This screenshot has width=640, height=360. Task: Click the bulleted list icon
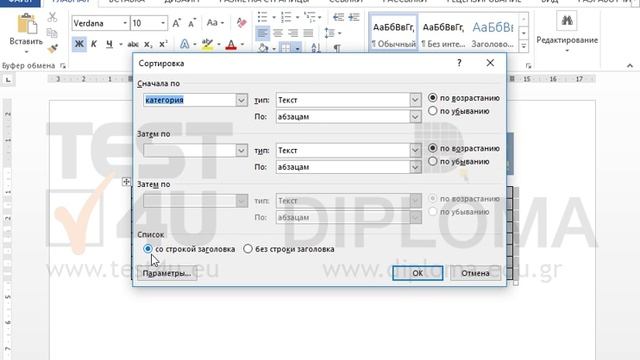(x=262, y=17)
